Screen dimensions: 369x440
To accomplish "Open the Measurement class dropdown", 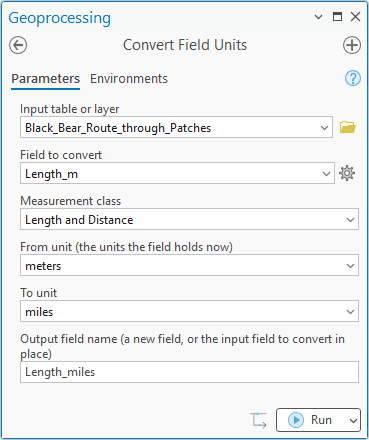I will [350, 220].
